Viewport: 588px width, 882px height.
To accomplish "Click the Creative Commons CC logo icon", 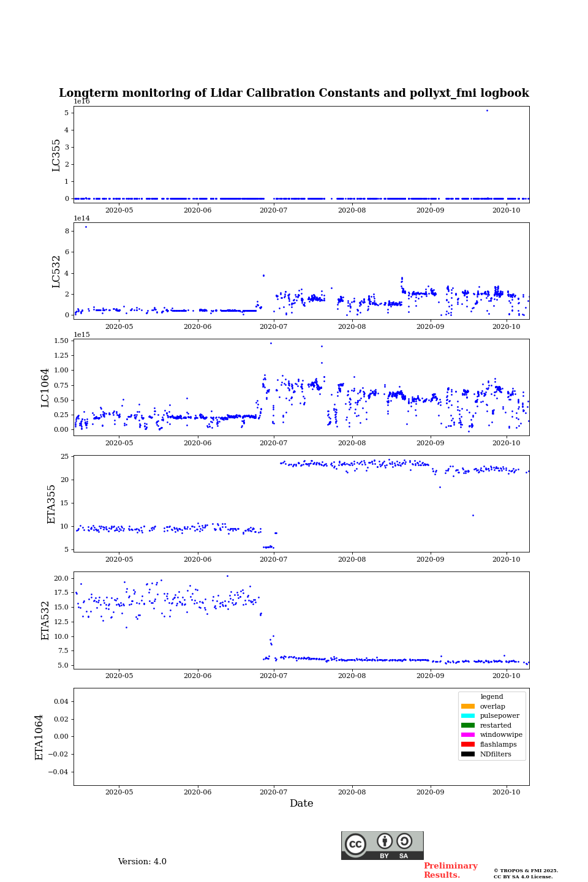I will (355, 844).
